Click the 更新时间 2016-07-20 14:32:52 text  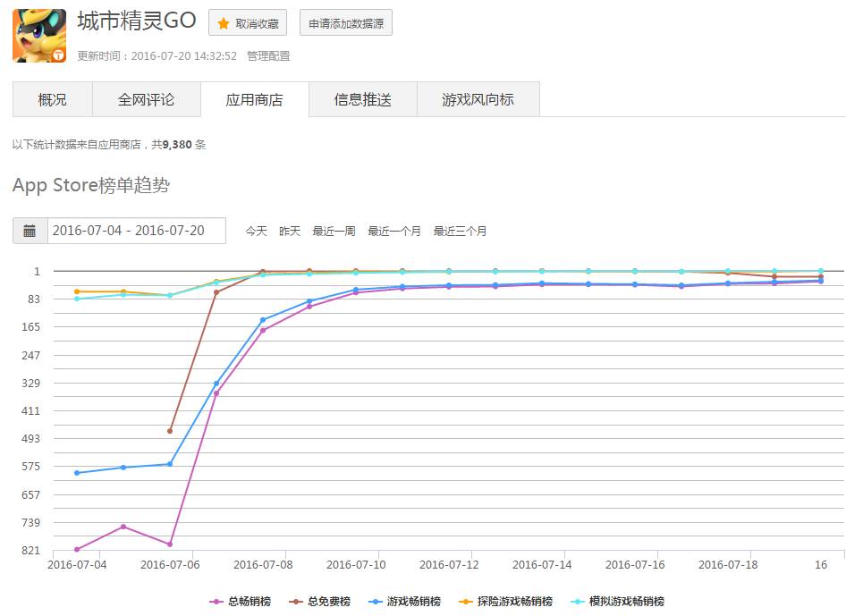pos(157,56)
